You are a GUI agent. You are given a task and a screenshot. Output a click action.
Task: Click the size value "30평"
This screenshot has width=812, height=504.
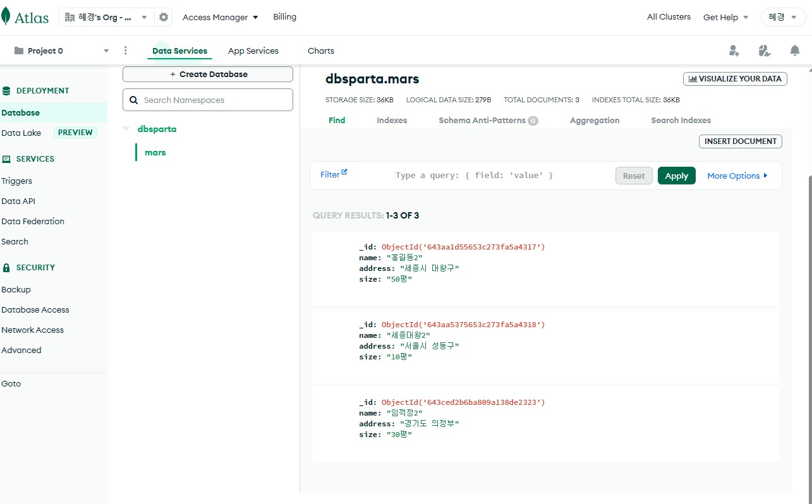point(399,435)
